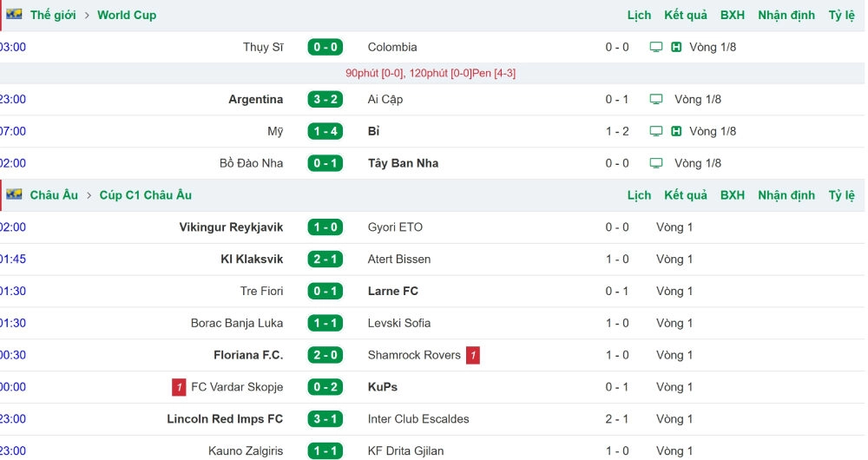Open the Cúp C1 Châu Âu league link

pos(146,195)
